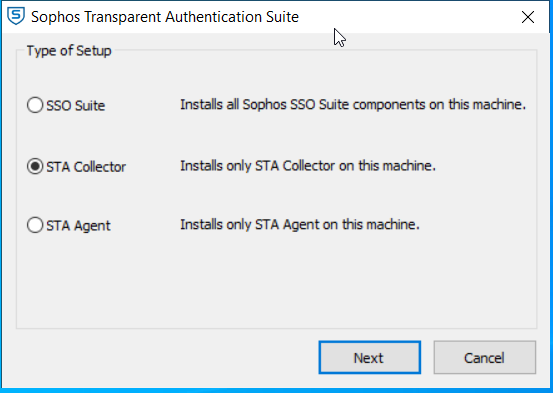Close the Sophos Transparent Authentication Suite window

point(528,17)
